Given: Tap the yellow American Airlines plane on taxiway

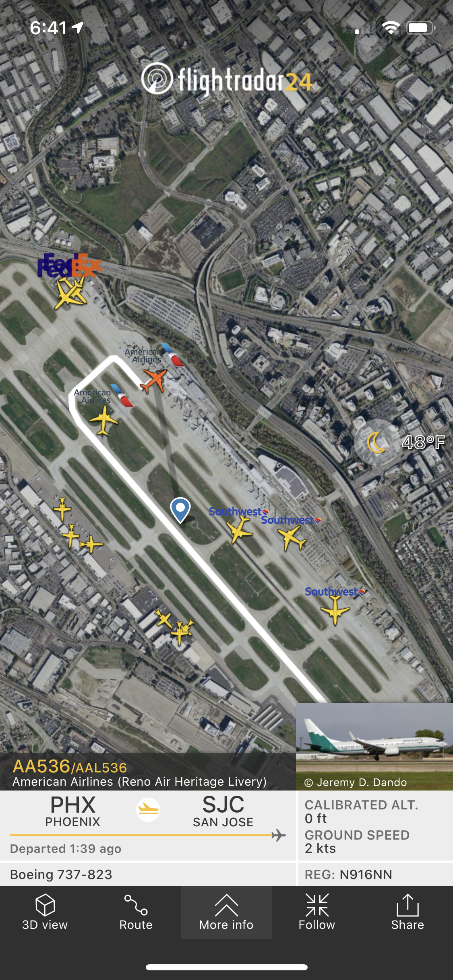Looking at the screenshot, I should [x=104, y=420].
